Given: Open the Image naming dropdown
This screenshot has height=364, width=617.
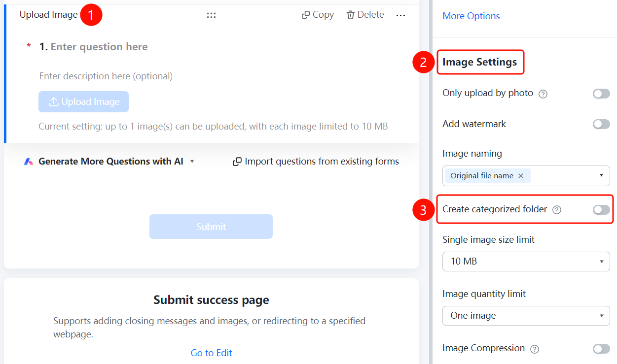Looking at the screenshot, I should coord(526,176).
